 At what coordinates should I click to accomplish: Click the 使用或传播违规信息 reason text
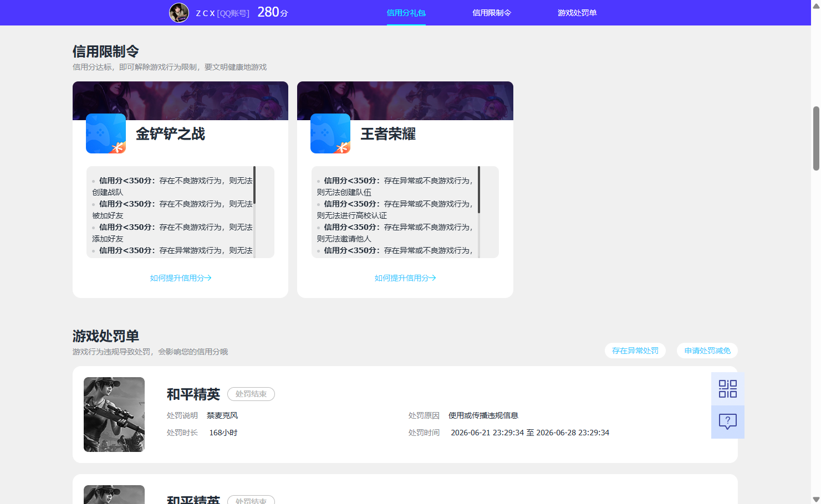coord(483,415)
